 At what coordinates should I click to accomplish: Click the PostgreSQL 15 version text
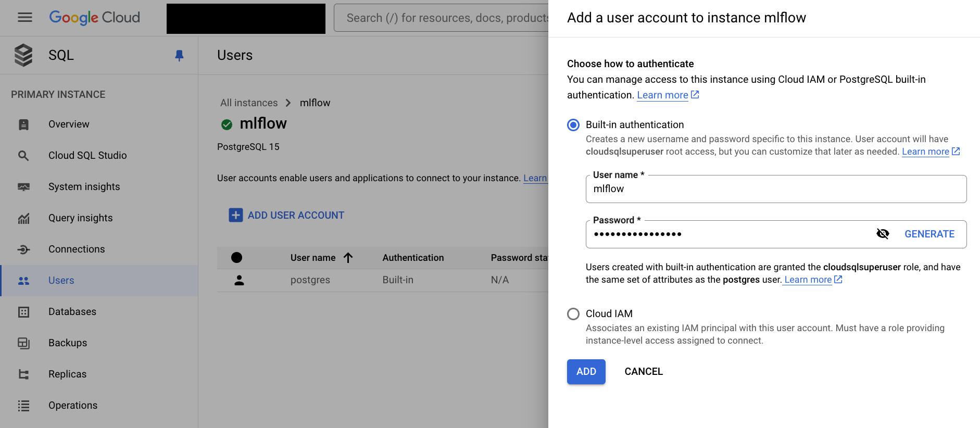pyautogui.click(x=248, y=147)
